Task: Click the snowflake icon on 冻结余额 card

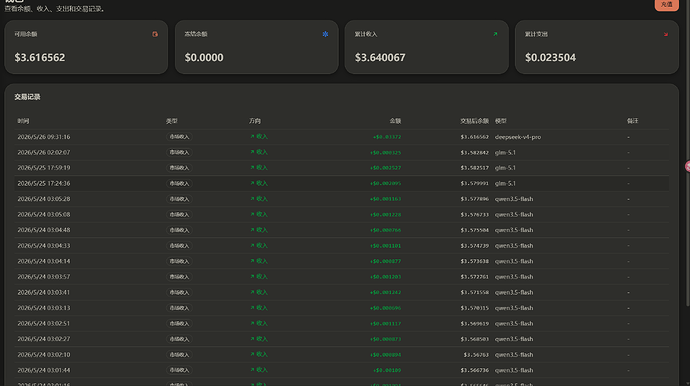Action: click(325, 34)
